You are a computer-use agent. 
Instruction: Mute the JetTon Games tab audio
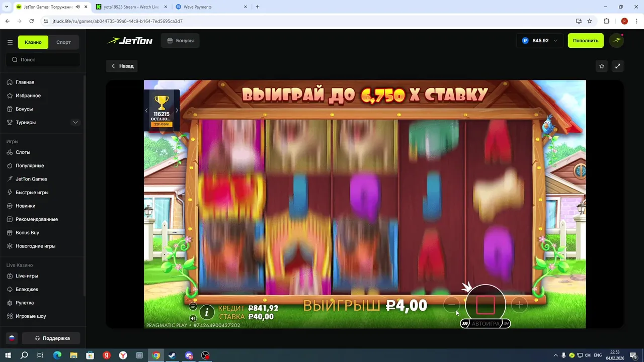coord(77,7)
